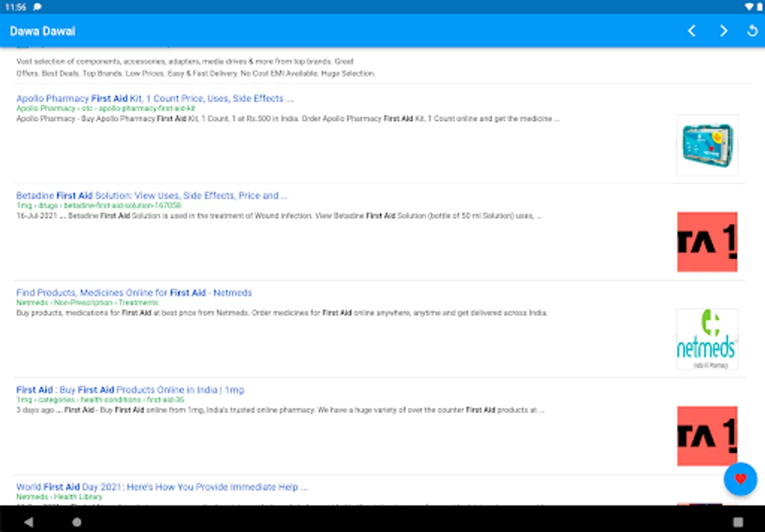Open the message notification in status bar
This screenshot has width=765, height=532.
pyautogui.click(x=37, y=7)
